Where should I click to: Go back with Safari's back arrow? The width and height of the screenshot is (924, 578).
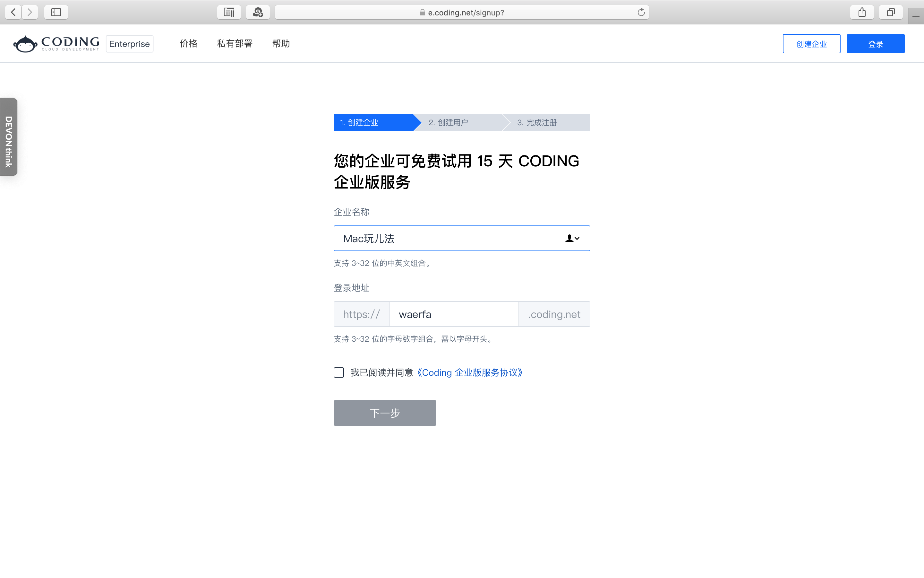pyautogui.click(x=13, y=12)
